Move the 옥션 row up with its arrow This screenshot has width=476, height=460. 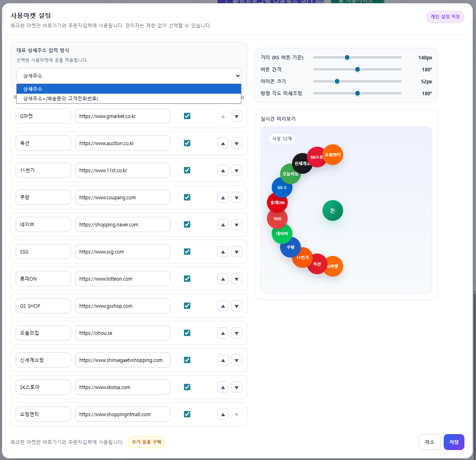(x=223, y=144)
